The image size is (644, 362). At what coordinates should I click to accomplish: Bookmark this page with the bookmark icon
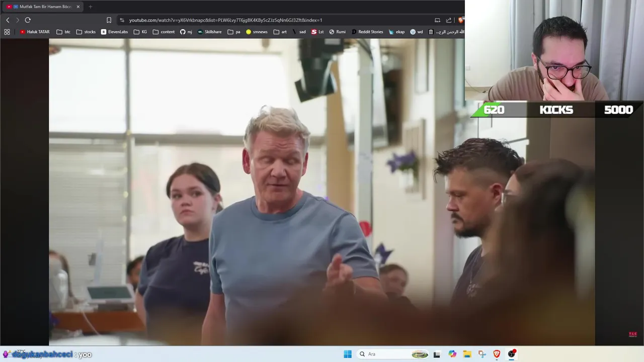click(109, 20)
